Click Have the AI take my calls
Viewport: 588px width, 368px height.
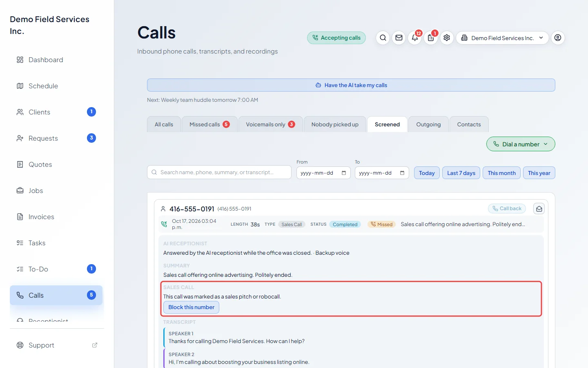click(x=351, y=85)
